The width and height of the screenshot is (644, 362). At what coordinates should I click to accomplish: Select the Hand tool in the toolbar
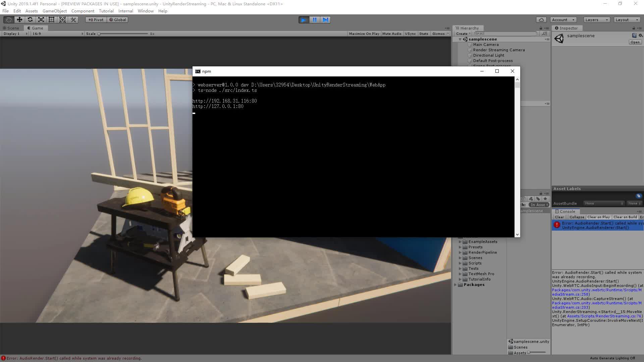[x=8, y=20]
